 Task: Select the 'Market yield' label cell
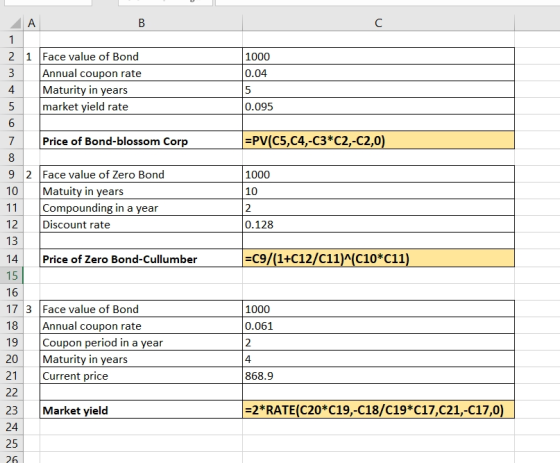click(141, 410)
